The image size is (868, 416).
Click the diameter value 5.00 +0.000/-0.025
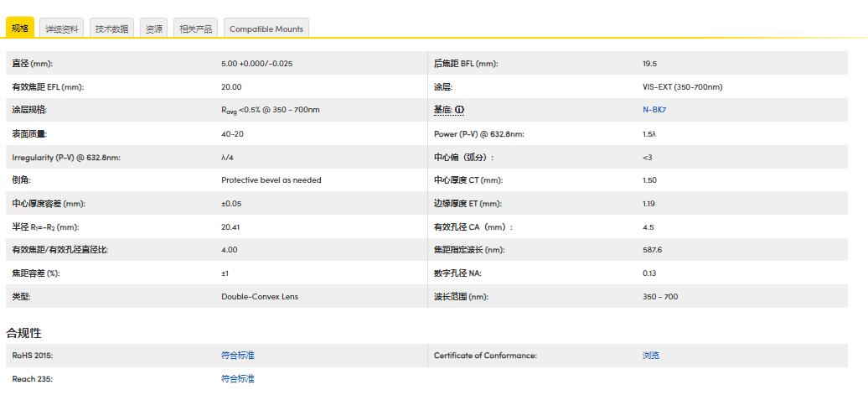pos(257,64)
